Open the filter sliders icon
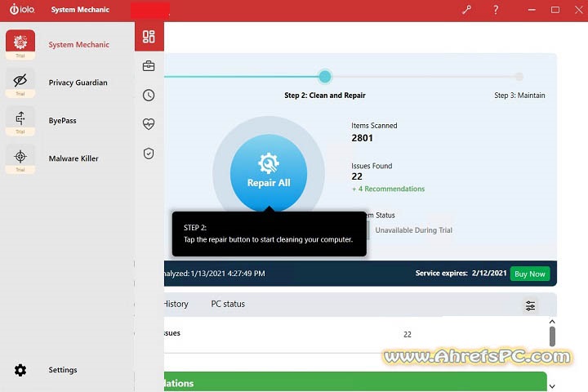This screenshot has height=392, width=588. (530, 305)
